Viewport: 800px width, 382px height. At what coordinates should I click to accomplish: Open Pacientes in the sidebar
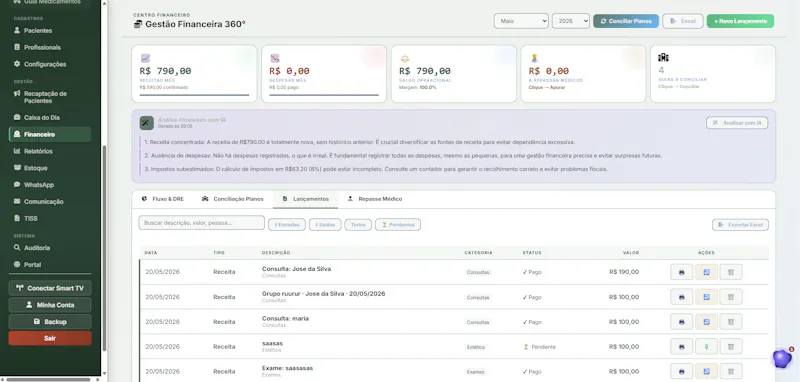coord(49,31)
